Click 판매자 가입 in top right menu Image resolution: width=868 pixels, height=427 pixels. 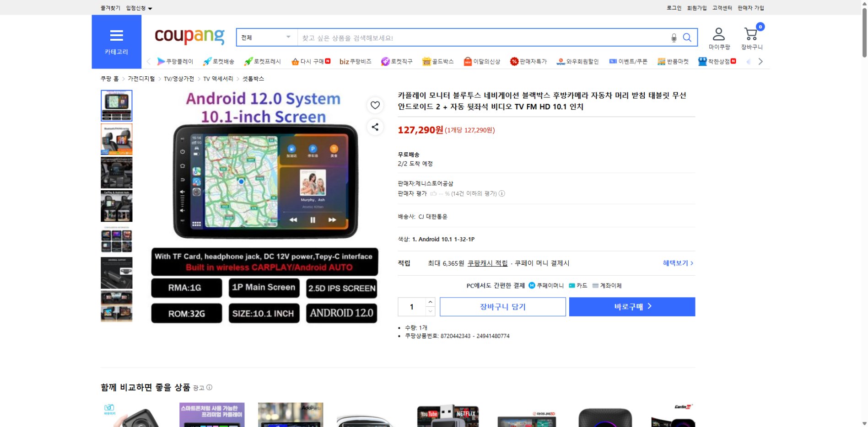(750, 8)
